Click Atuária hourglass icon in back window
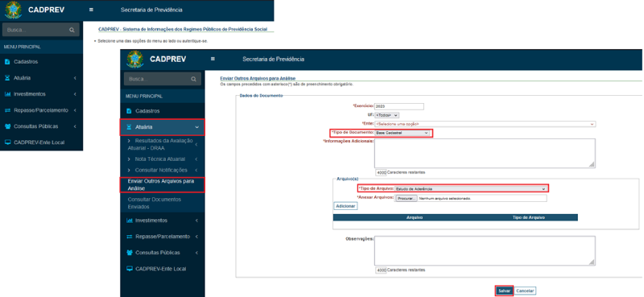 [7, 77]
